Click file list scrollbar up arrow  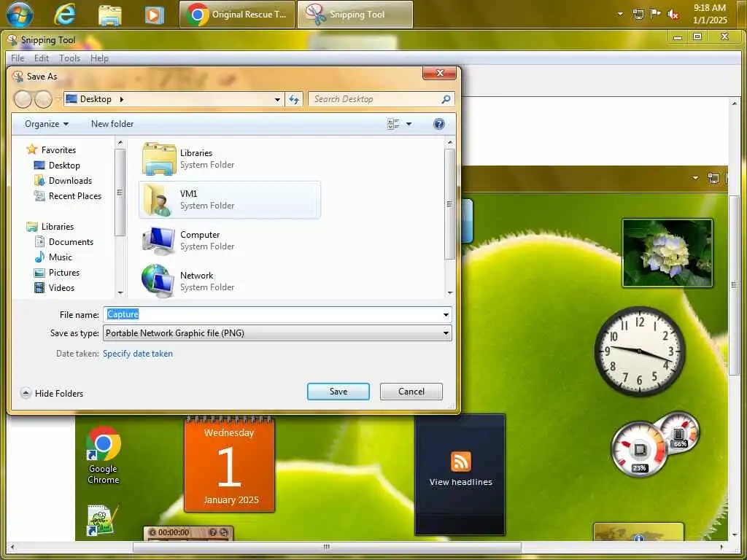pos(449,142)
